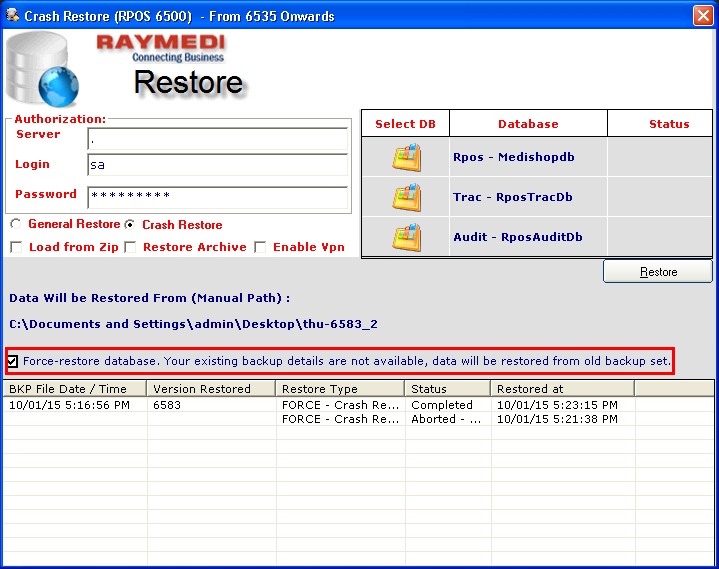719x569 pixels.
Task: Focus the Login field containing sa
Action: pos(217,165)
